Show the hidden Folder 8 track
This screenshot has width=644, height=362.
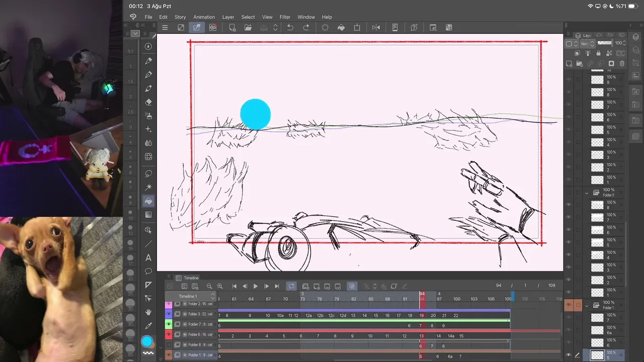pyautogui.click(x=169, y=345)
